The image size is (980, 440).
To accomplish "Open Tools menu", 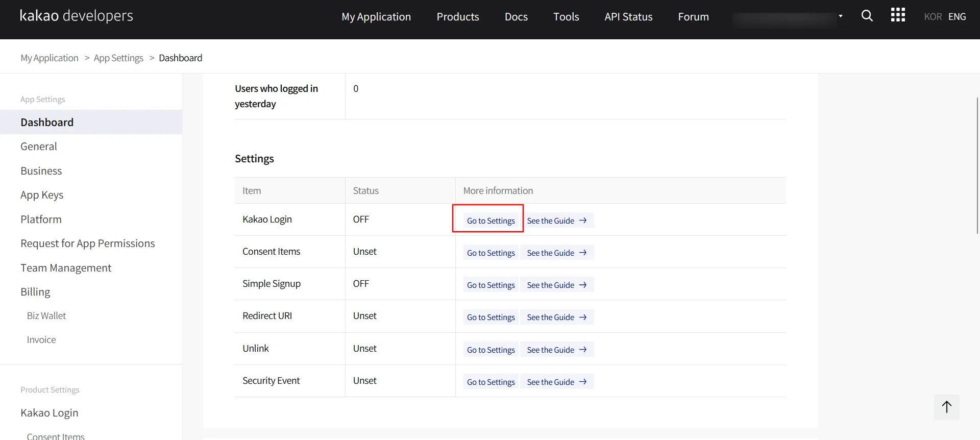I will pos(566,17).
